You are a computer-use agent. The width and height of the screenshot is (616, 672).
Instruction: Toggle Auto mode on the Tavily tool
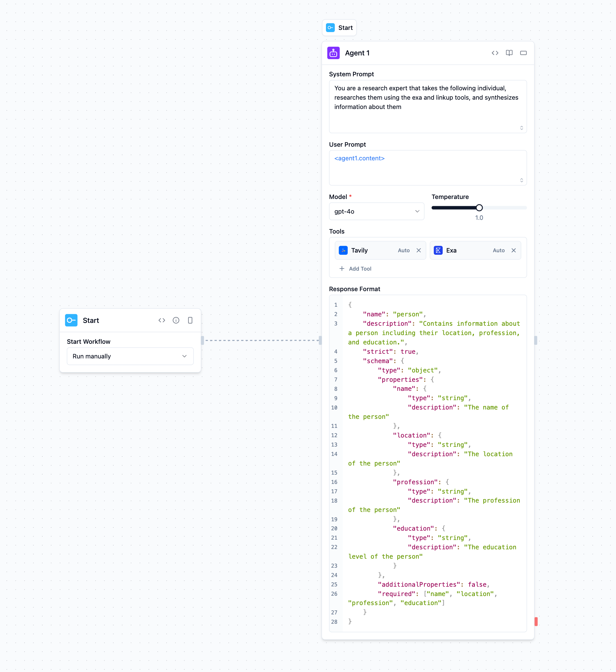pyautogui.click(x=404, y=250)
